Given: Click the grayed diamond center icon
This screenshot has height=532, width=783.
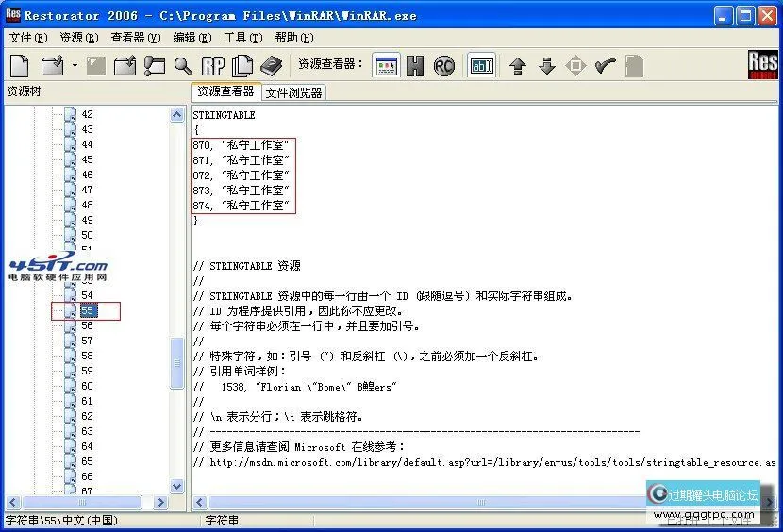Looking at the screenshot, I should pos(575,65).
